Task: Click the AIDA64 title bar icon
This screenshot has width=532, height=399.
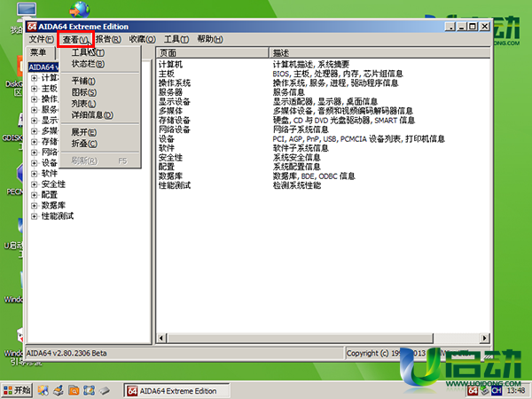Action: [32, 27]
